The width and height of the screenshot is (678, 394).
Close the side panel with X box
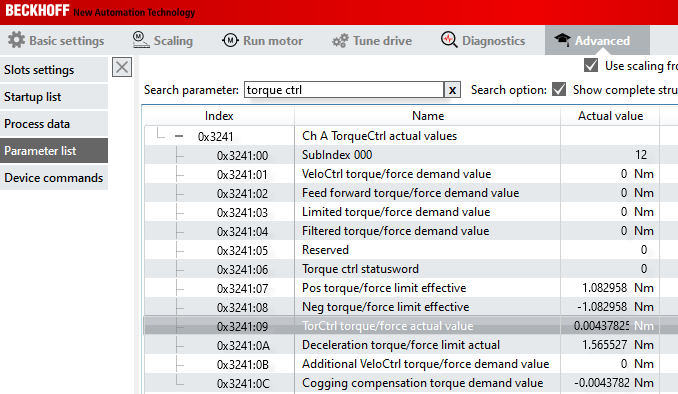tap(122, 67)
